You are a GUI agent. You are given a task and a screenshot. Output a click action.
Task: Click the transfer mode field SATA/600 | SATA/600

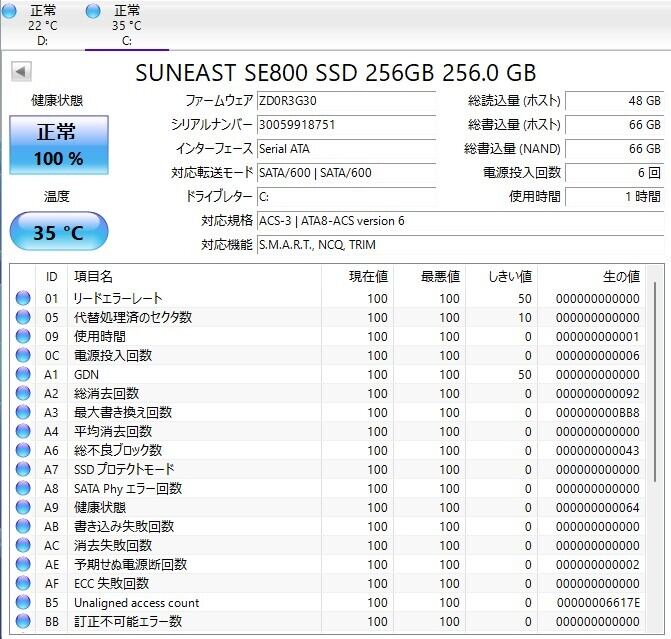coord(346,173)
